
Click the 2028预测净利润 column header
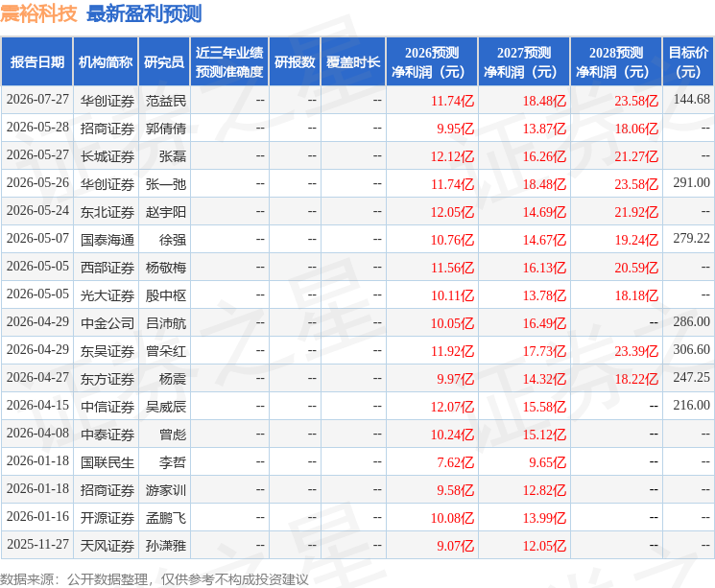coord(615,62)
